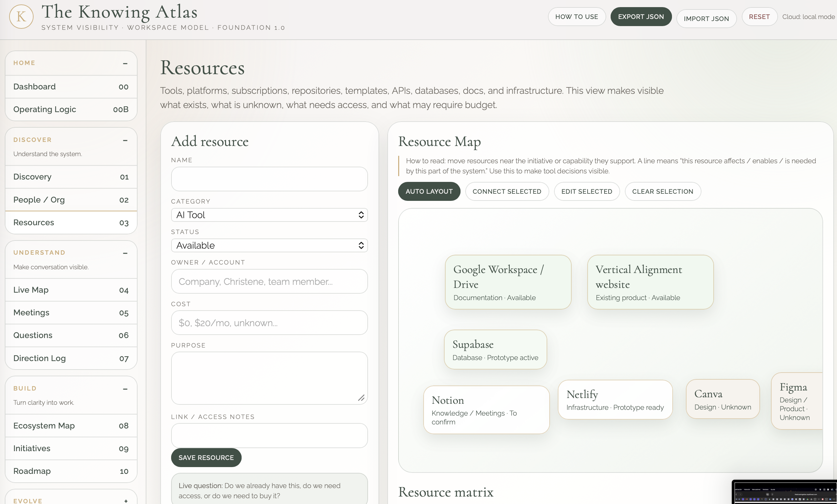Collapse the HOME sidebar section

click(125, 63)
